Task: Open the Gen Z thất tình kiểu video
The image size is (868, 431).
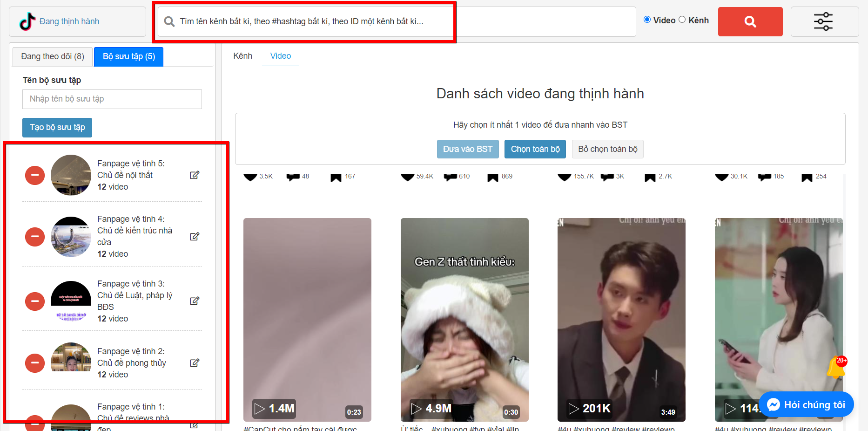Action: (x=464, y=320)
